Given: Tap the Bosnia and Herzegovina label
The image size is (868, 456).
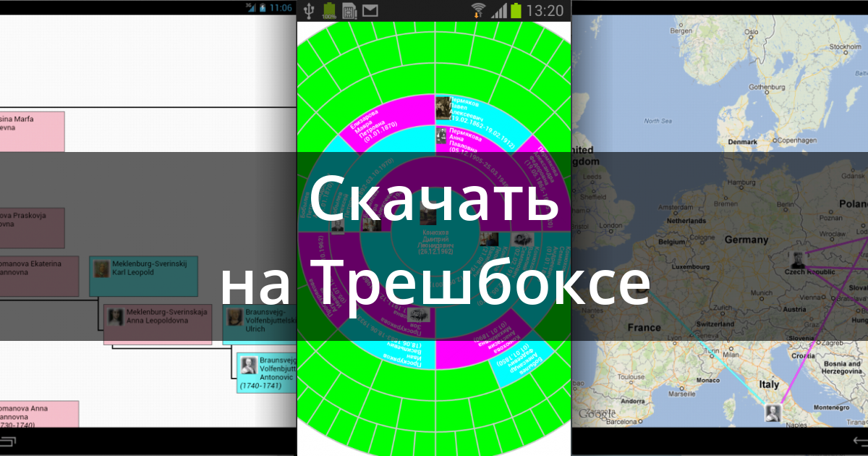Looking at the screenshot, I should click(x=841, y=366).
